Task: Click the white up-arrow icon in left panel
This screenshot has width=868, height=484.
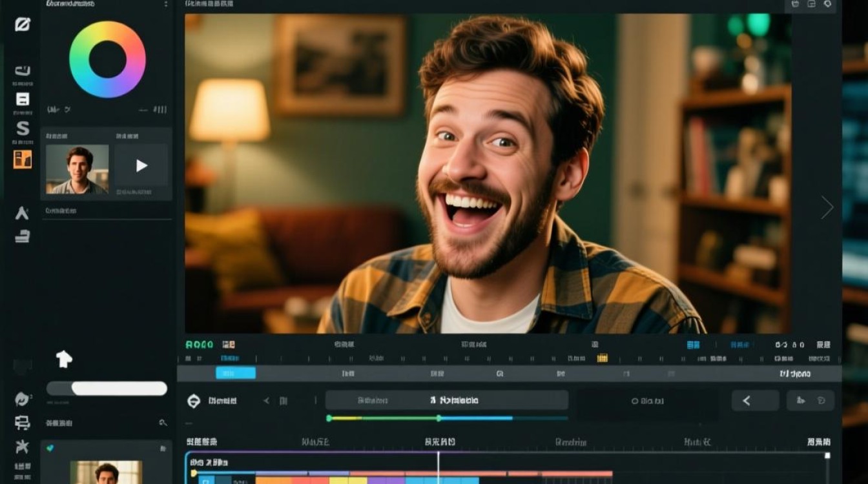Action: (x=64, y=359)
